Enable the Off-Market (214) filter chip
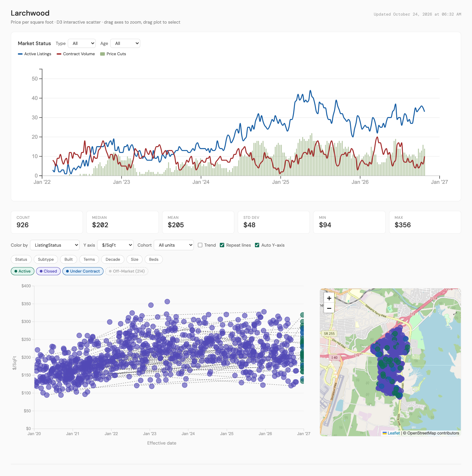The height and width of the screenshot is (476, 472). 127,271
